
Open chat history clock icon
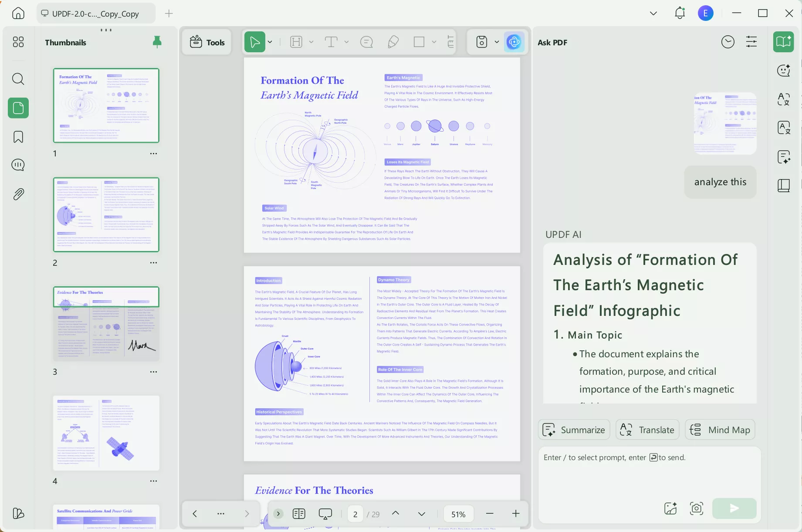point(728,42)
